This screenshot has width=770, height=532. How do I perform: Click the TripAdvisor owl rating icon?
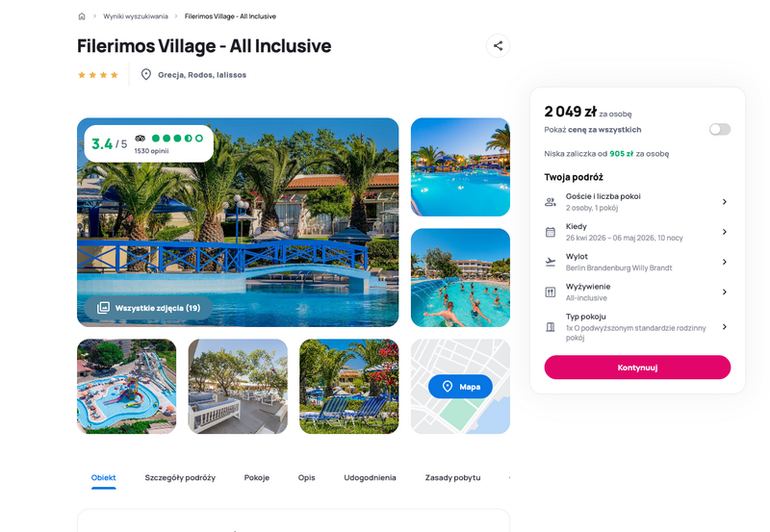(140, 139)
